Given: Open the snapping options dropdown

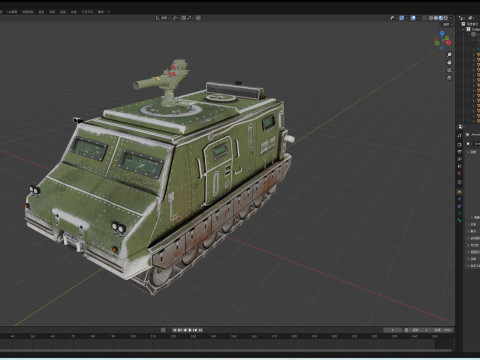Looking at the screenshot, I should [190, 18].
